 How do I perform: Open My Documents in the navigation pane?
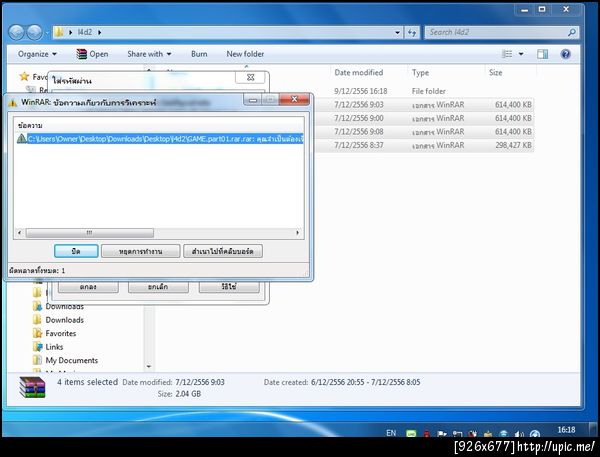coord(72,360)
